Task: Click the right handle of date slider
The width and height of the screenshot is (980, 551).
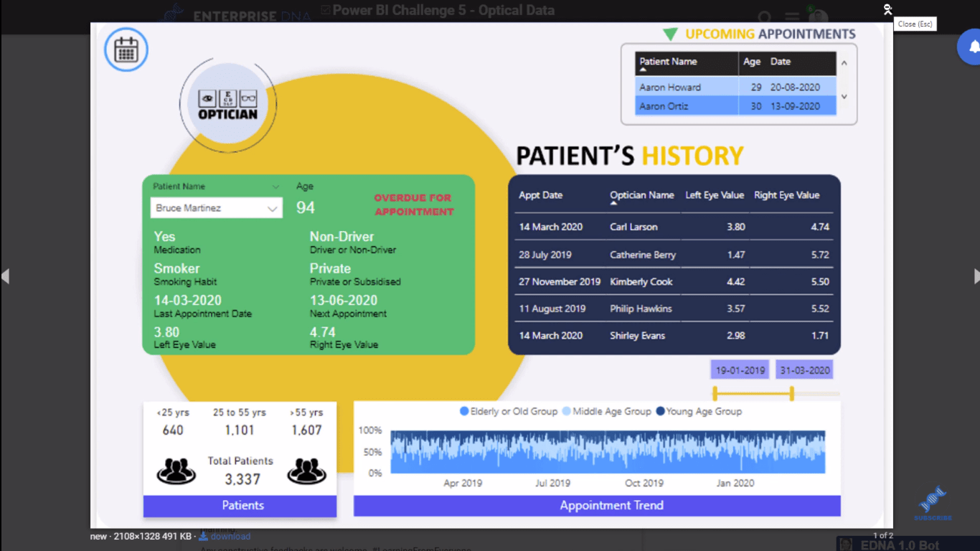Action: [792, 393]
